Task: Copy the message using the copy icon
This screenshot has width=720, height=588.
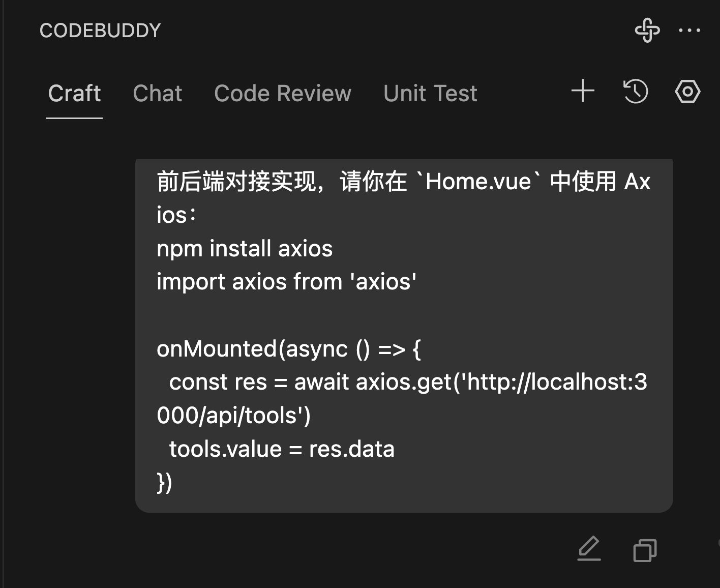Action: point(645,550)
